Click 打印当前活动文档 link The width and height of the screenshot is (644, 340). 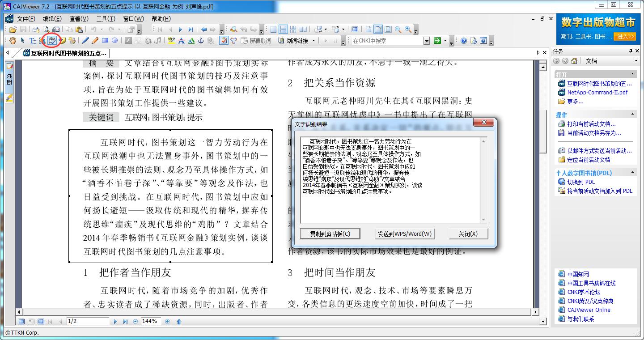pyautogui.click(x=591, y=124)
